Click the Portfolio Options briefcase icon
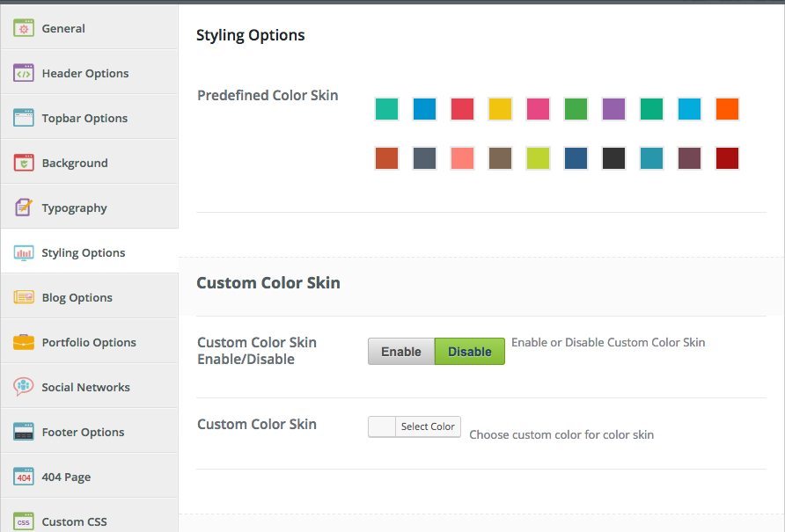785x532 pixels. (x=24, y=342)
